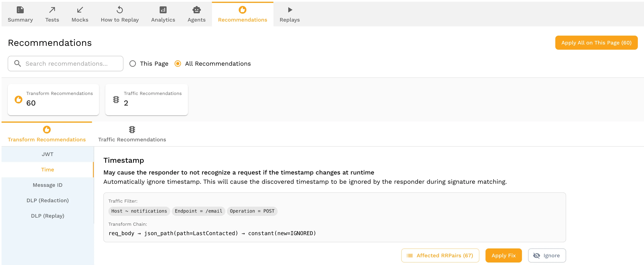Select the This Page radio button
644x265 pixels.
tap(133, 64)
